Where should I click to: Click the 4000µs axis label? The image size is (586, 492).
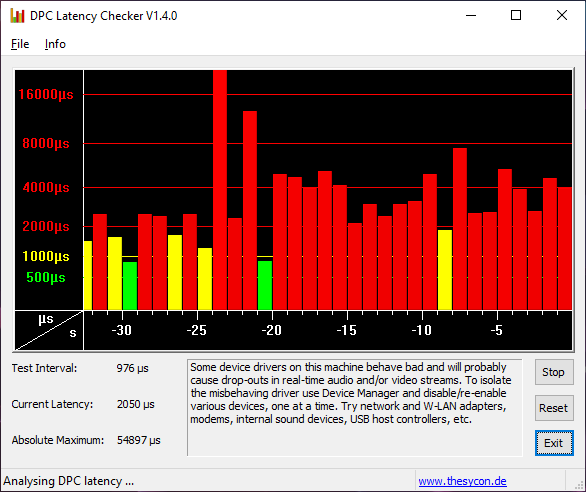click(x=46, y=187)
